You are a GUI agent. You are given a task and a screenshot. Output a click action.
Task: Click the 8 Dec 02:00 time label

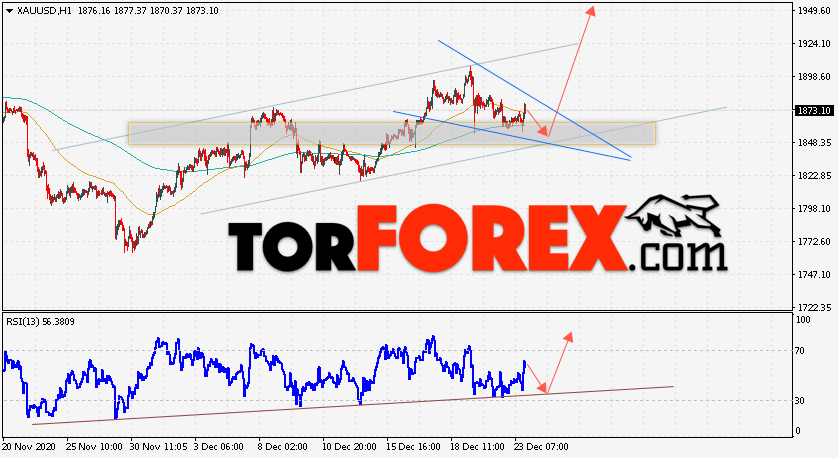(x=283, y=446)
